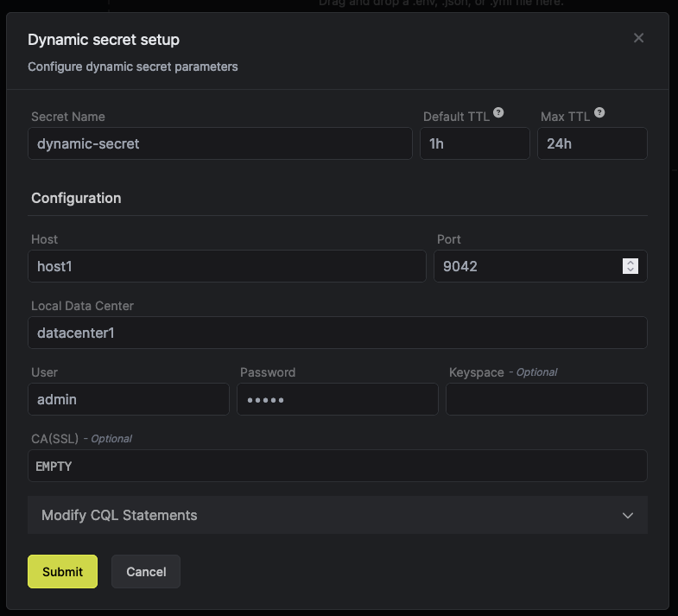
Task: Click the 'Local Data Center' label
Action: point(82,306)
